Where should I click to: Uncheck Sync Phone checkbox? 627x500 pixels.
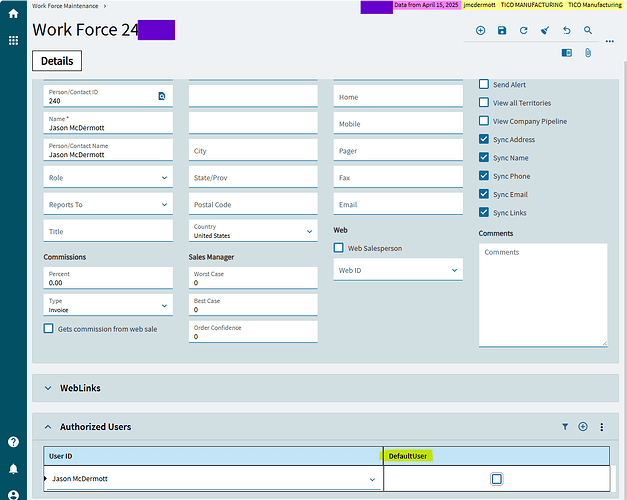484,176
